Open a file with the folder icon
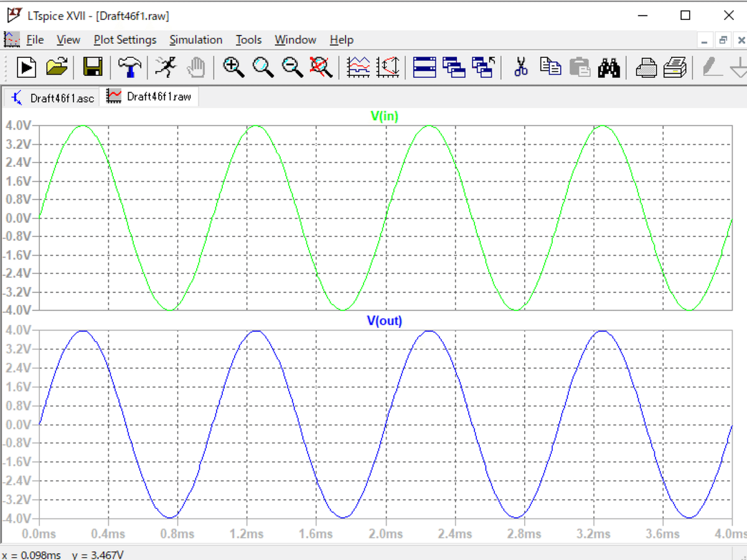The image size is (747, 560). [57, 67]
